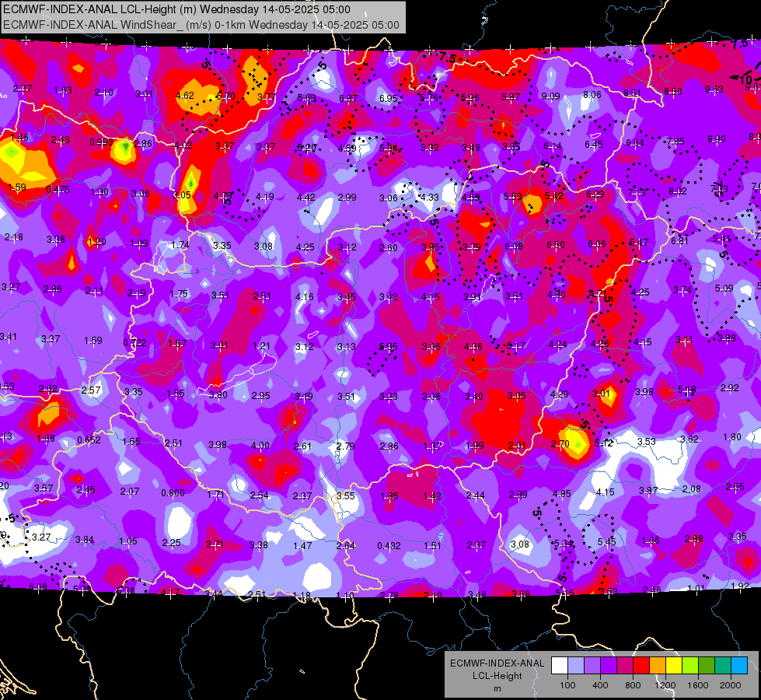Click the wind shear value 2.70
Image resolution: width=761 pixels, height=700 pixels.
pyautogui.click(x=560, y=443)
